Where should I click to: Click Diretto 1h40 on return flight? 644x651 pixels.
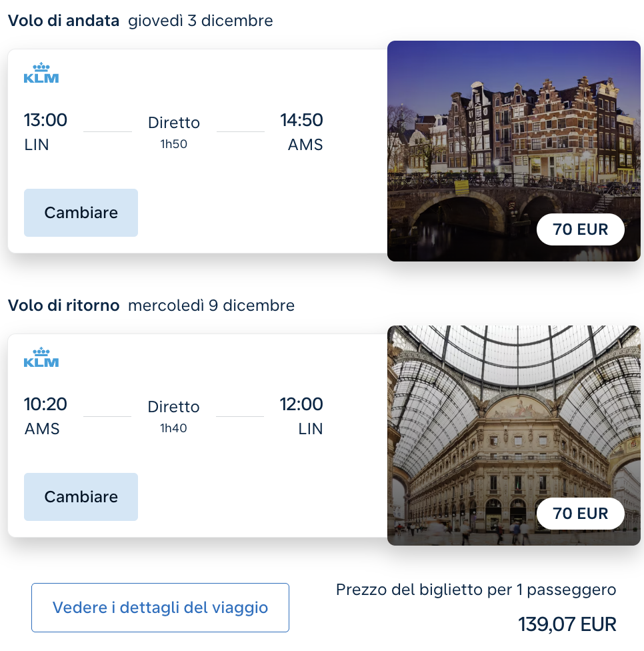pyautogui.click(x=173, y=416)
